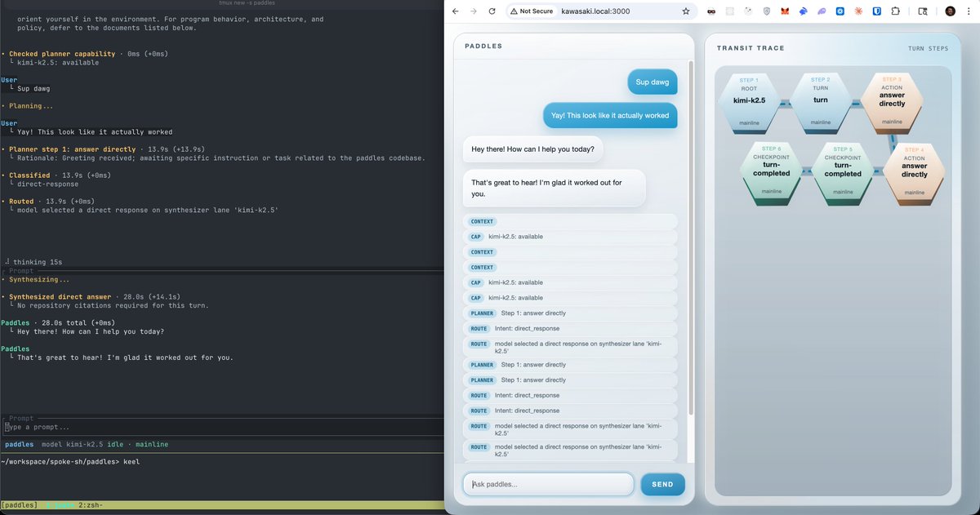Click 'Planner step 1: answer directly' terminal line
Image resolution: width=980 pixels, height=515 pixels.
coord(72,149)
